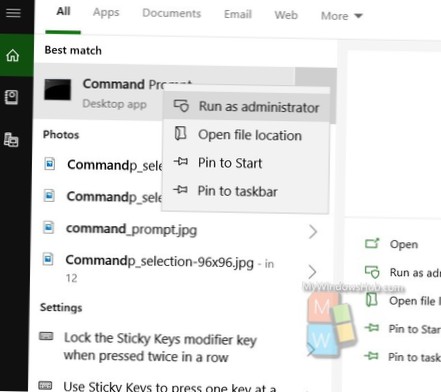The width and height of the screenshot is (441, 392).
Task: Click the Command Prompt app icon
Action: pos(58,89)
